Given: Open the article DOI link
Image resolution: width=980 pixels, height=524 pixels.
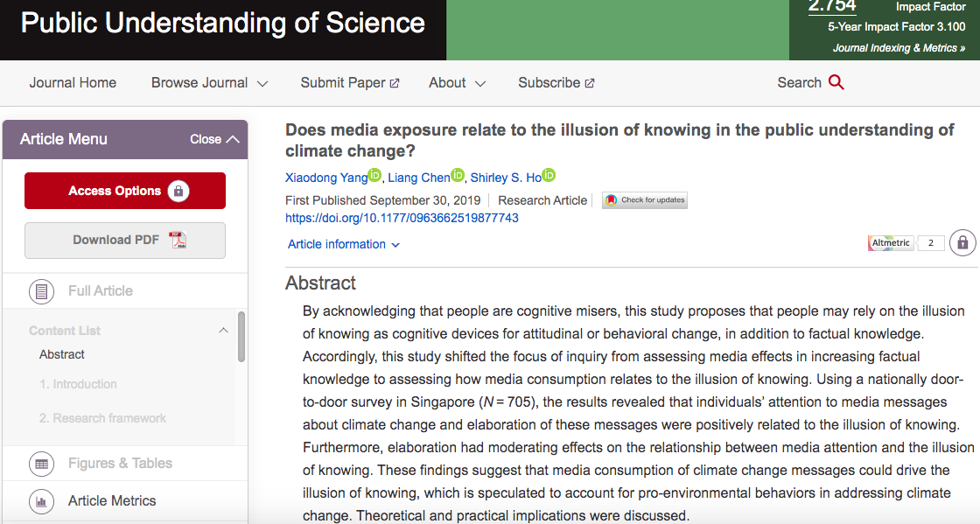Looking at the screenshot, I should point(402,218).
